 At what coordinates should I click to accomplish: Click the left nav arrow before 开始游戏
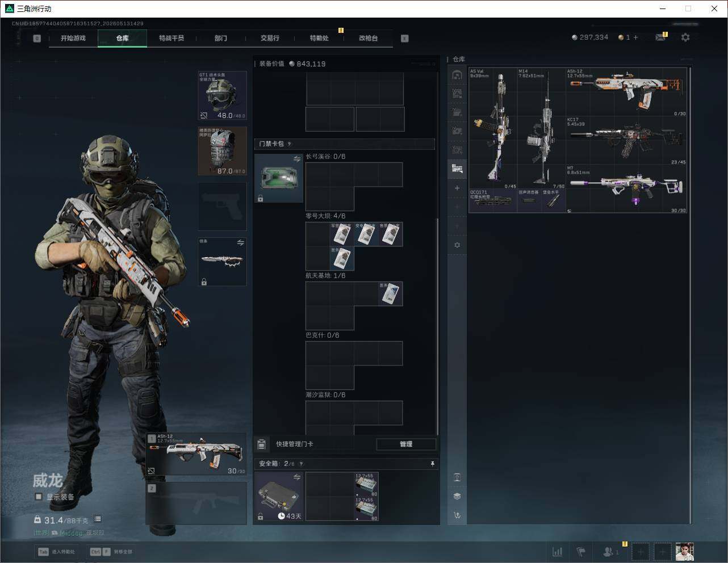click(x=37, y=39)
